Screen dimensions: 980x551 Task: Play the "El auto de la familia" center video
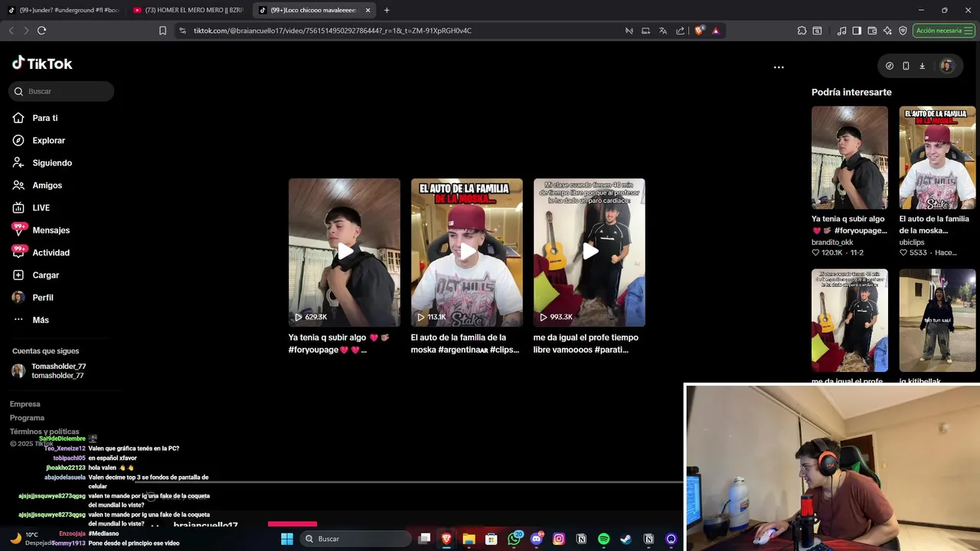pos(467,252)
